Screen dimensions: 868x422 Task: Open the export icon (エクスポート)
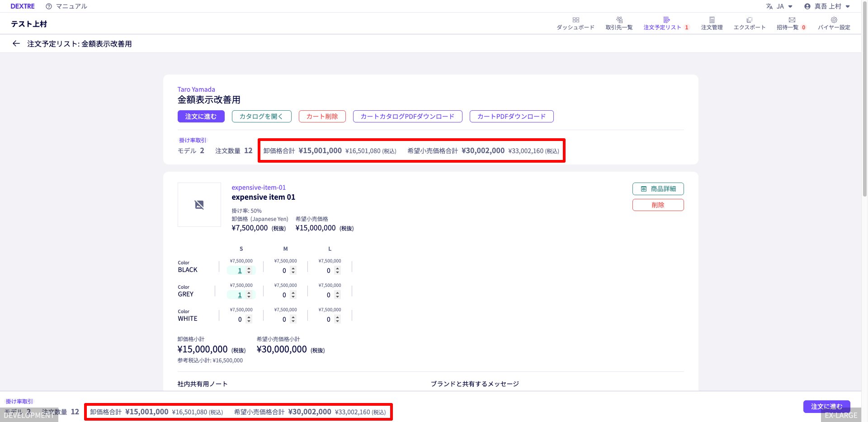(749, 20)
